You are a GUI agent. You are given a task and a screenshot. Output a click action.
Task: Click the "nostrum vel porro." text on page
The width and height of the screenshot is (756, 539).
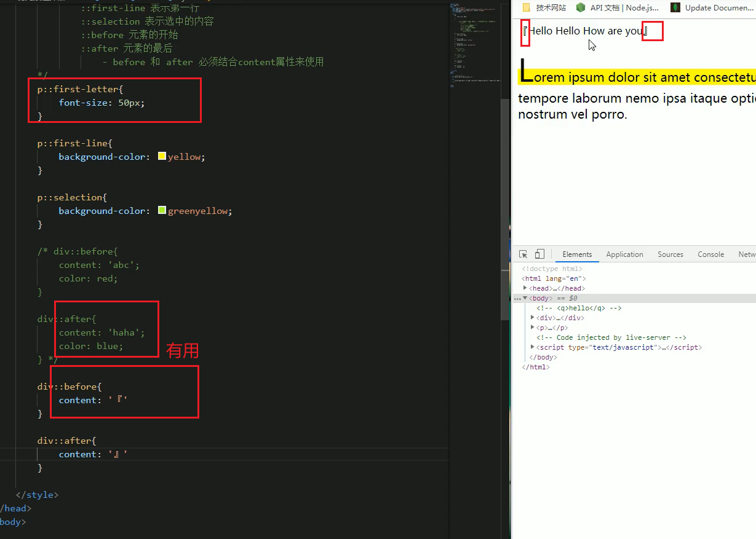(x=573, y=114)
